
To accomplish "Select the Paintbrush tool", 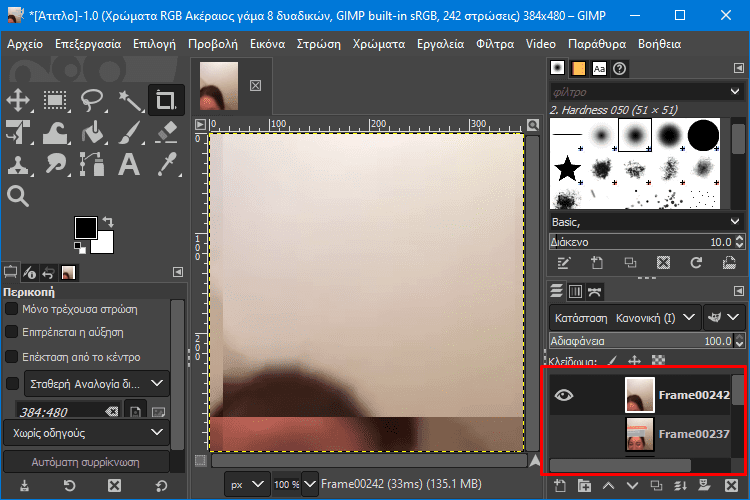I will click(129, 132).
